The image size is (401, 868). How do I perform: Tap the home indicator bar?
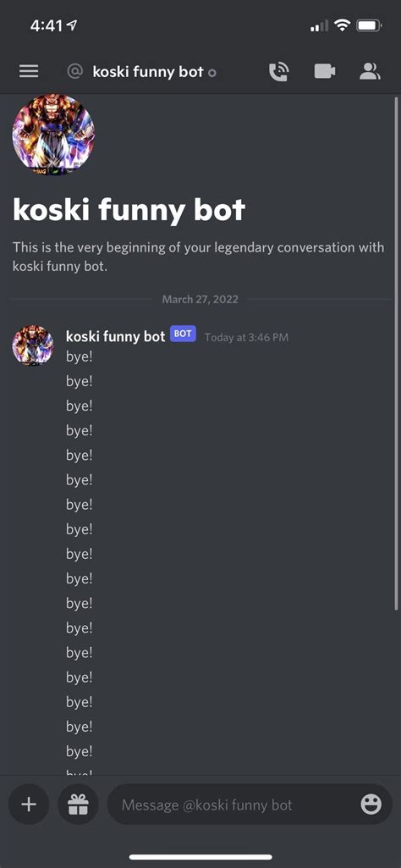(200, 857)
